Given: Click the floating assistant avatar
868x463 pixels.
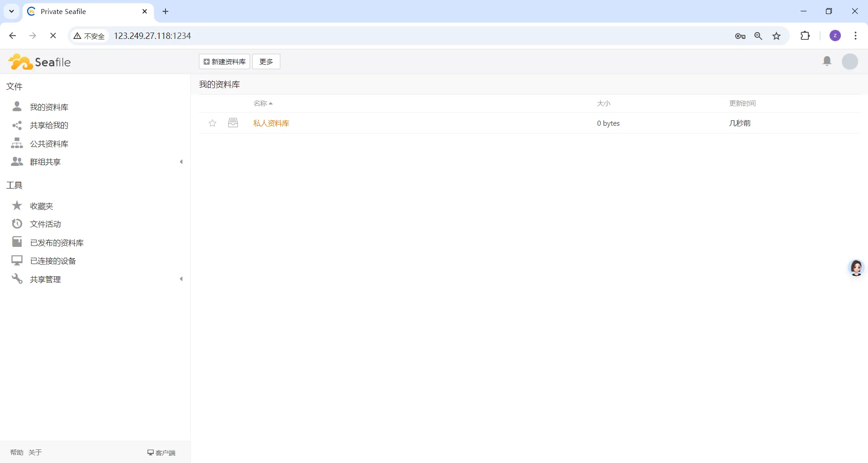Looking at the screenshot, I should tap(856, 268).
